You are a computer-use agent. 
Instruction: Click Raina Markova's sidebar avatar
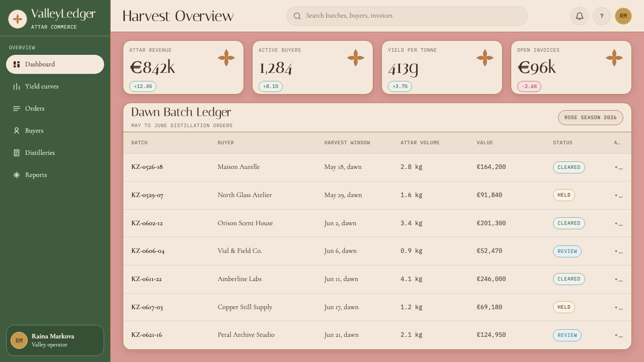coord(19,340)
